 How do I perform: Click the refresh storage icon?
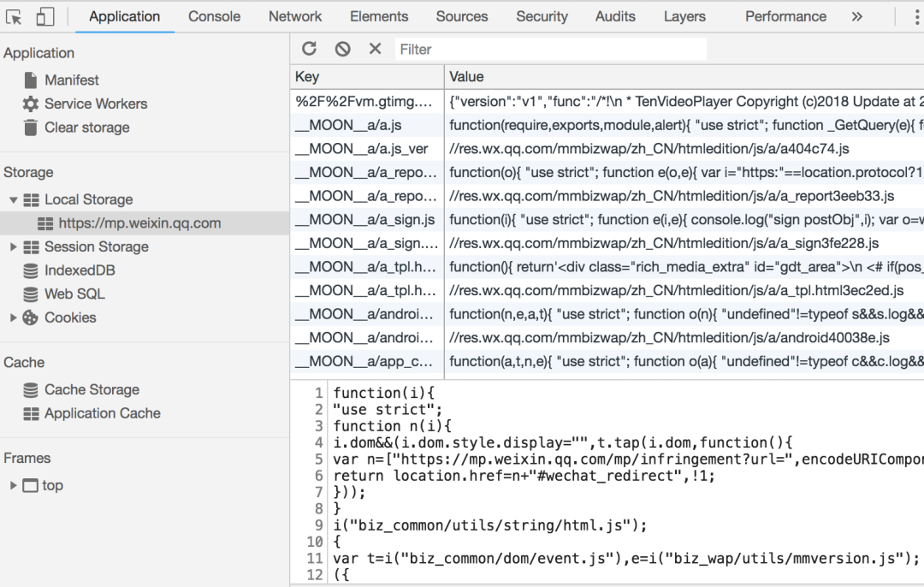pos(309,49)
